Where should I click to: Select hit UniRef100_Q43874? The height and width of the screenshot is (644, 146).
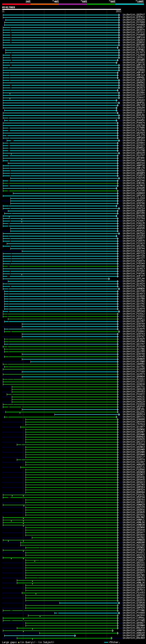pos(134,30)
